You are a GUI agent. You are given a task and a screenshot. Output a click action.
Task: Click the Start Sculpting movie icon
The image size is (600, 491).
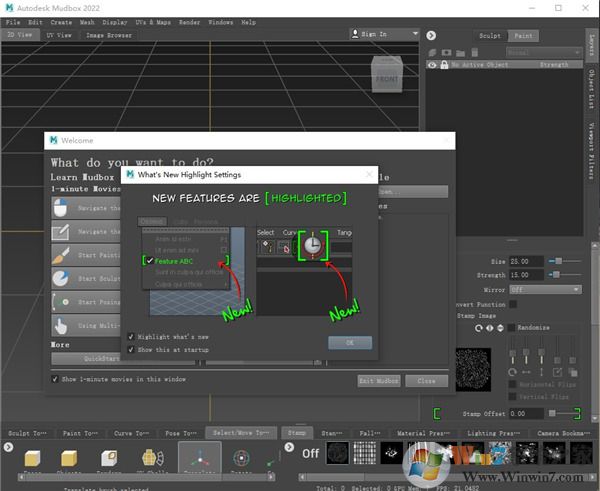tap(61, 278)
